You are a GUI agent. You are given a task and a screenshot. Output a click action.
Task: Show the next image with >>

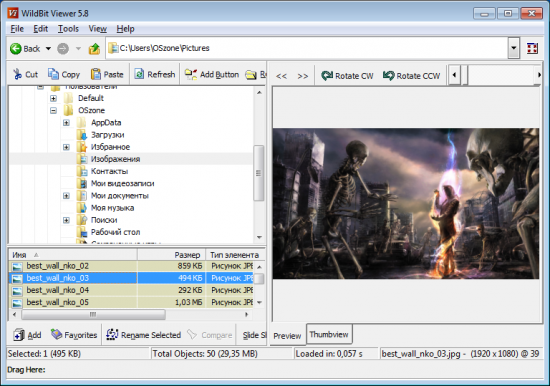[302, 76]
